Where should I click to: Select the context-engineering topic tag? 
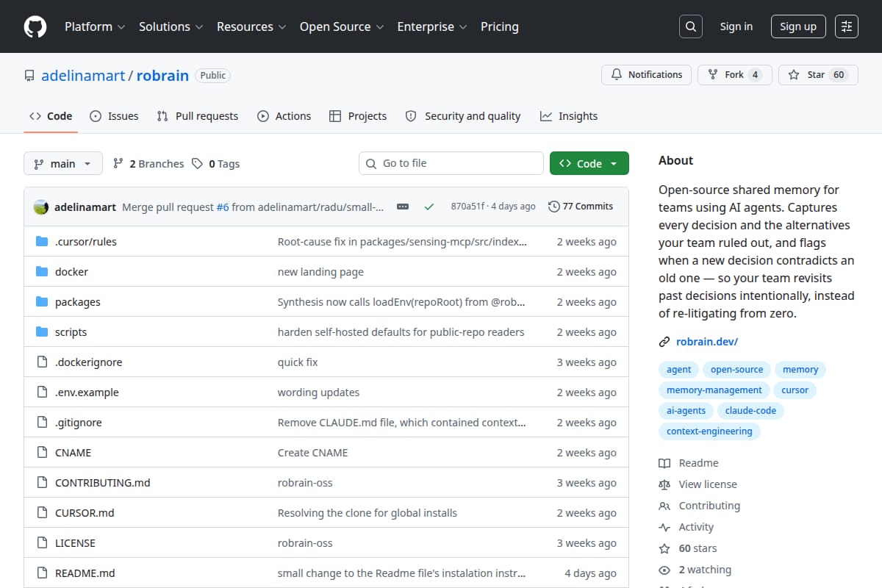coord(709,431)
